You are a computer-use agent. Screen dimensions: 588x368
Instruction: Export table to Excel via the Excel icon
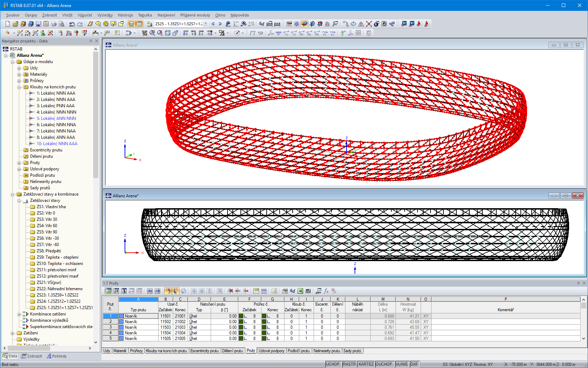(300, 291)
